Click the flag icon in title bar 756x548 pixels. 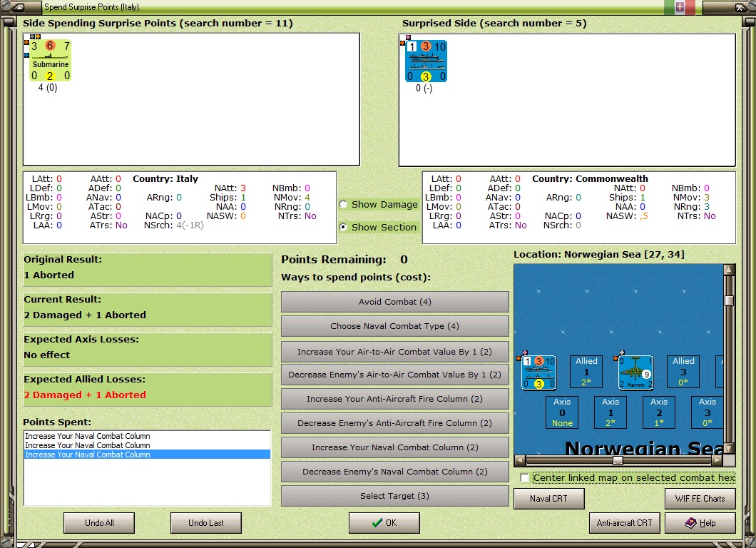[680, 6]
